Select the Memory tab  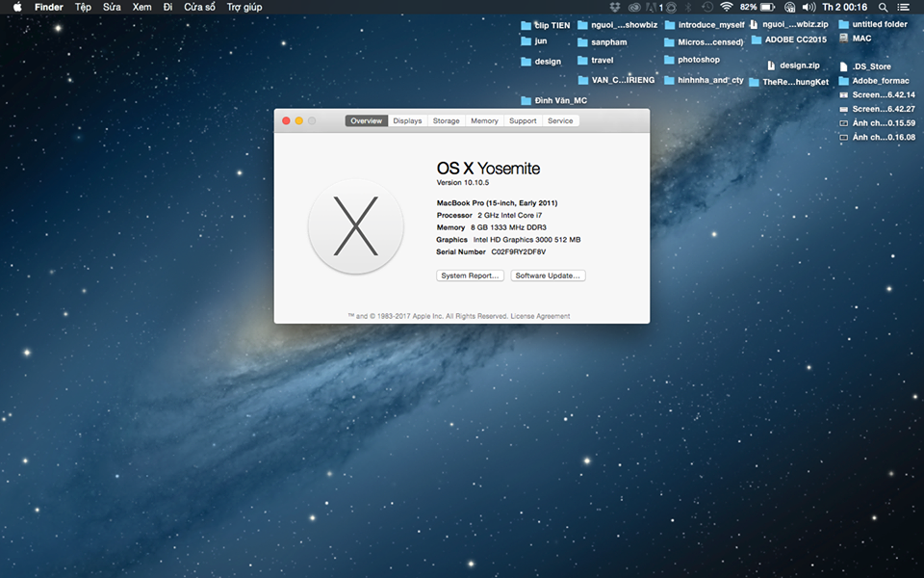(484, 121)
